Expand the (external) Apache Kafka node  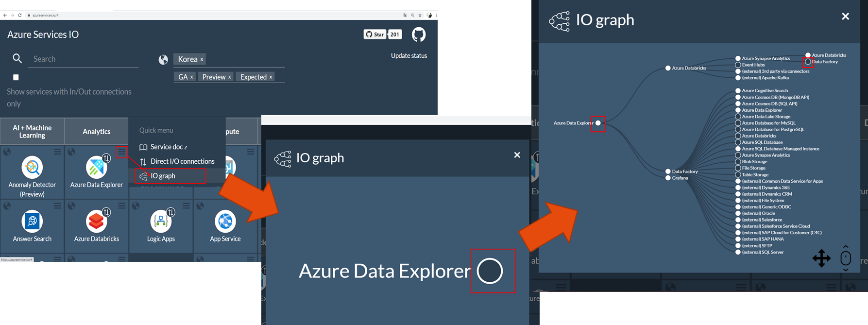point(738,78)
